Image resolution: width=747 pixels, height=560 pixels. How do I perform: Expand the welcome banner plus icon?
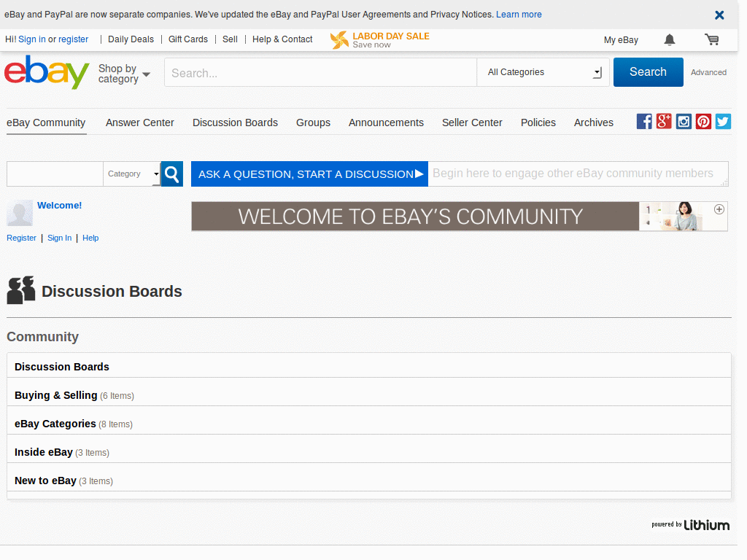pos(719,209)
